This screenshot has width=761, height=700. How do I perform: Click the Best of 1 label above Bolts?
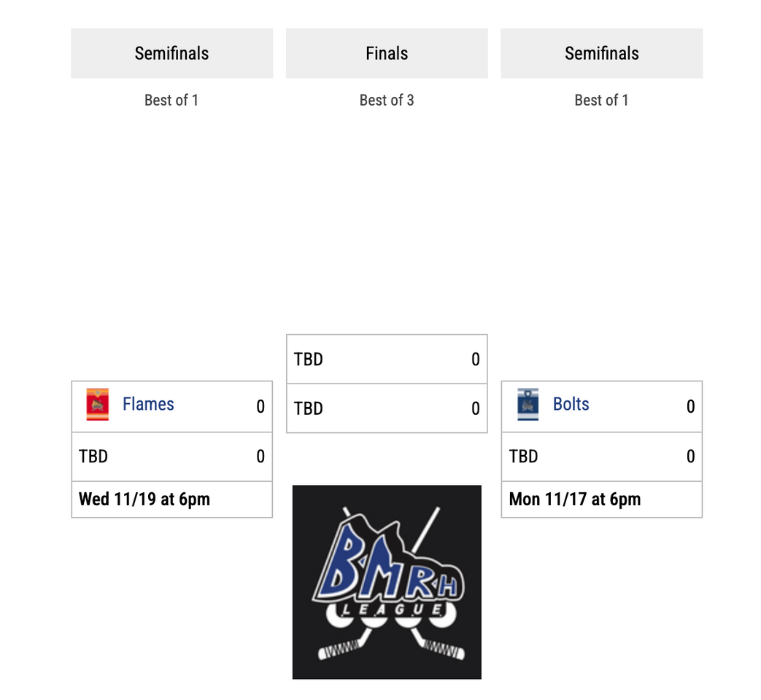601,101
